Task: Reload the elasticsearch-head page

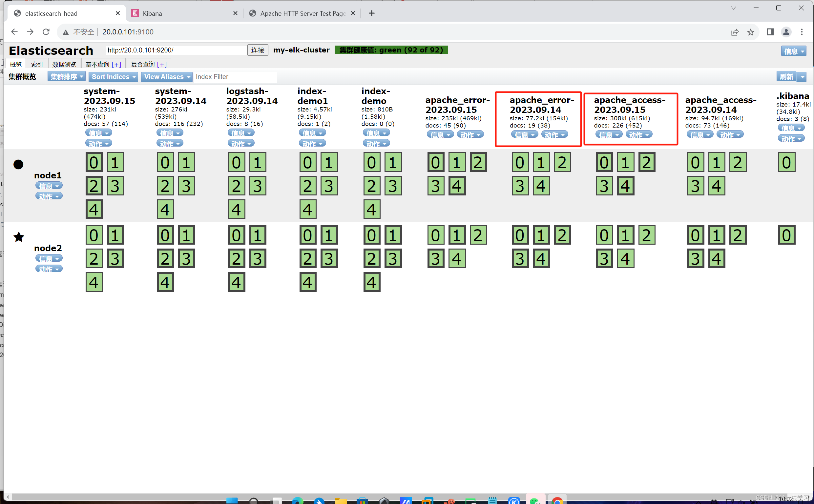Action: click(x=46, y=32)
